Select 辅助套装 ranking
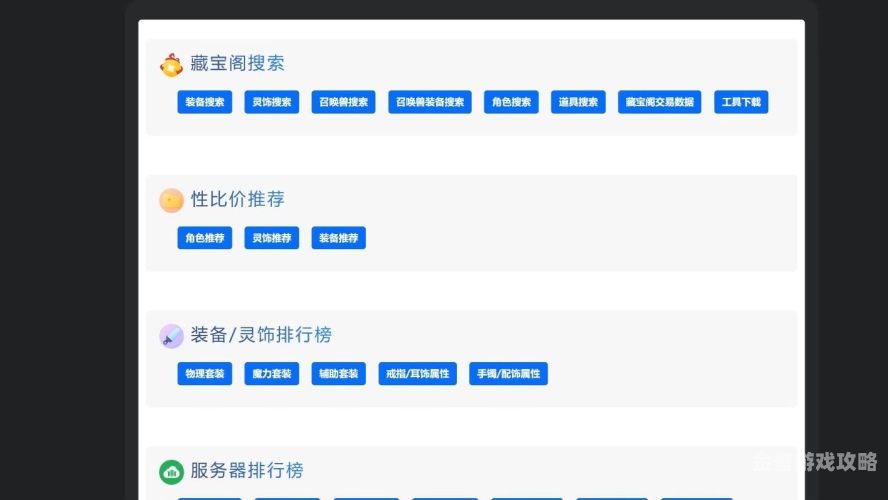Screen dimensions: 888x500 [x=339, y=374]
